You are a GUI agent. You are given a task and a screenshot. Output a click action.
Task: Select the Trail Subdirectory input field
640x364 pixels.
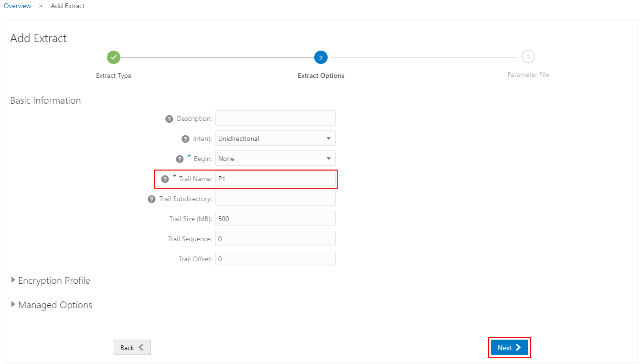tap(276, 199)
